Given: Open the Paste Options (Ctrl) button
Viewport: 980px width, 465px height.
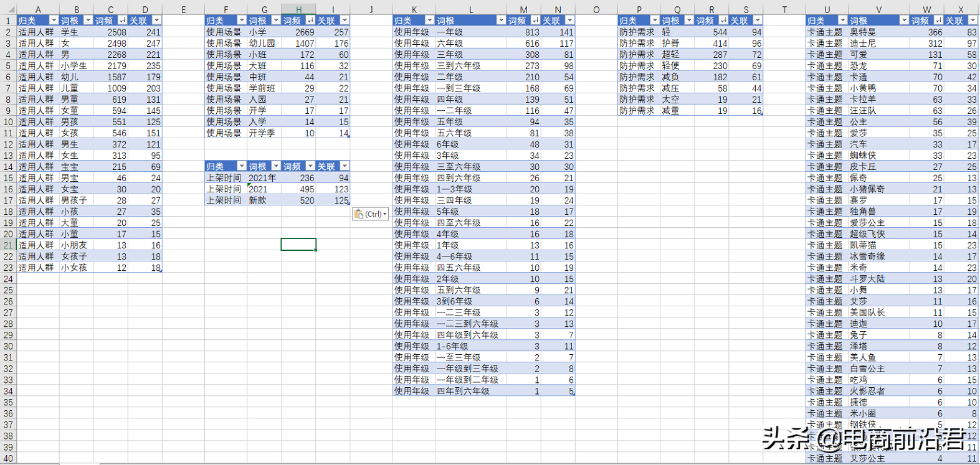Looking at the screenshot, I should coord(371,214).
